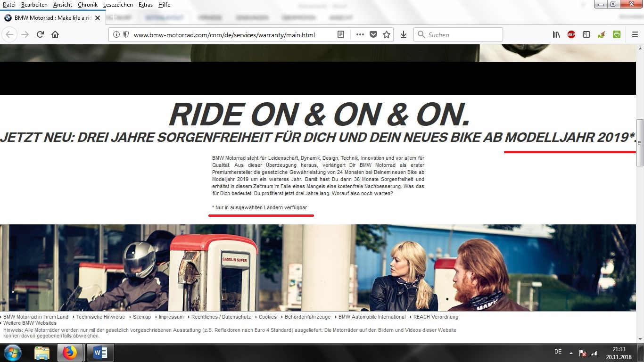Open the Impressum footer link
Screen dimensions: 644x362
tap(171, 317)
